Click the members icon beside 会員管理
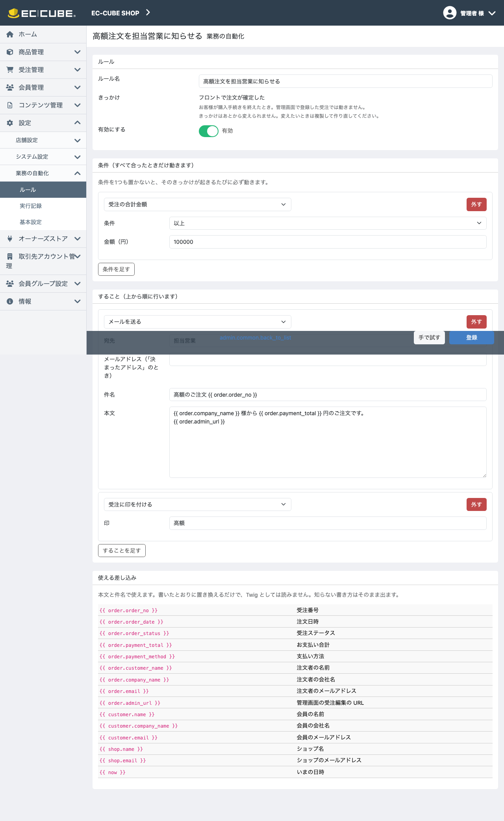The height and width of the screenshot is (821, 504). point(10,87)
